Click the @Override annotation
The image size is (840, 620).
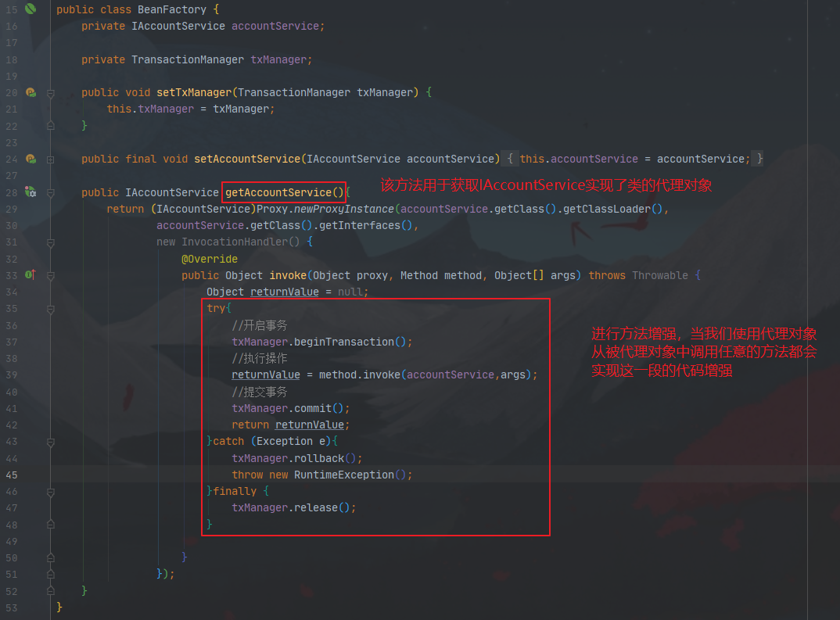(210, 259)
